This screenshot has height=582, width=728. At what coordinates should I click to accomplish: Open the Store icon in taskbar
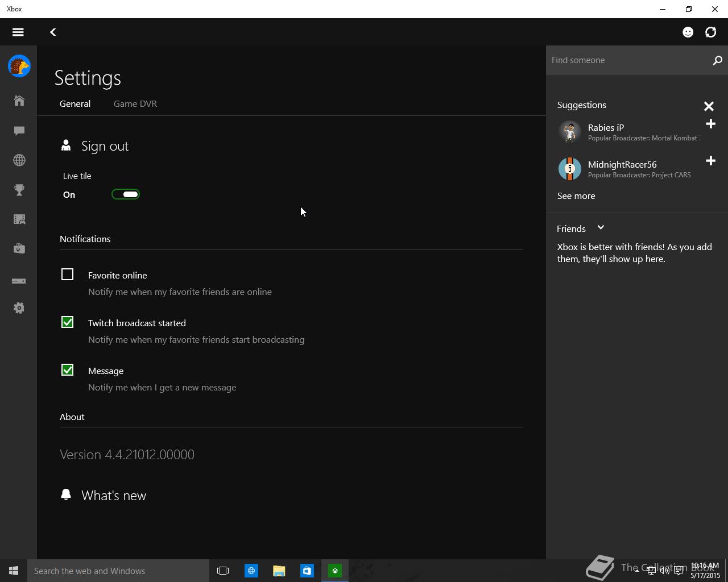307,571
